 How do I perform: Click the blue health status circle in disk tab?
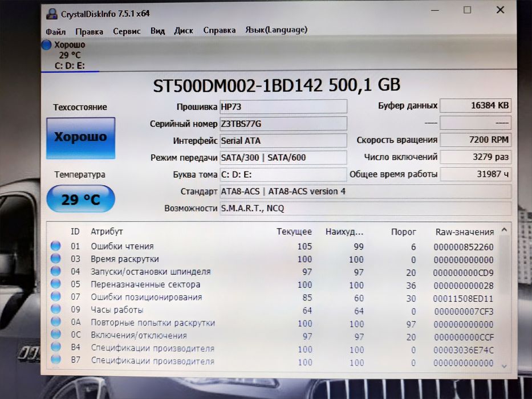(x=47, y=45)
